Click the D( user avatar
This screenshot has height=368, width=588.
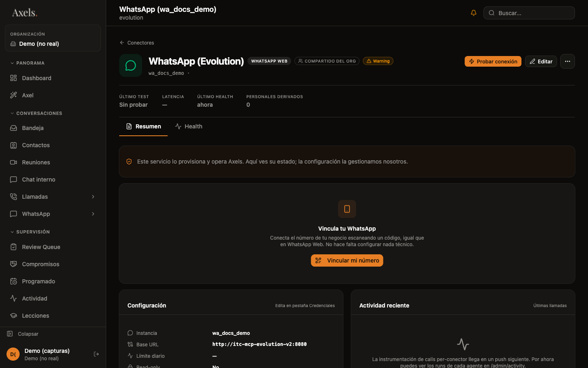13,354
